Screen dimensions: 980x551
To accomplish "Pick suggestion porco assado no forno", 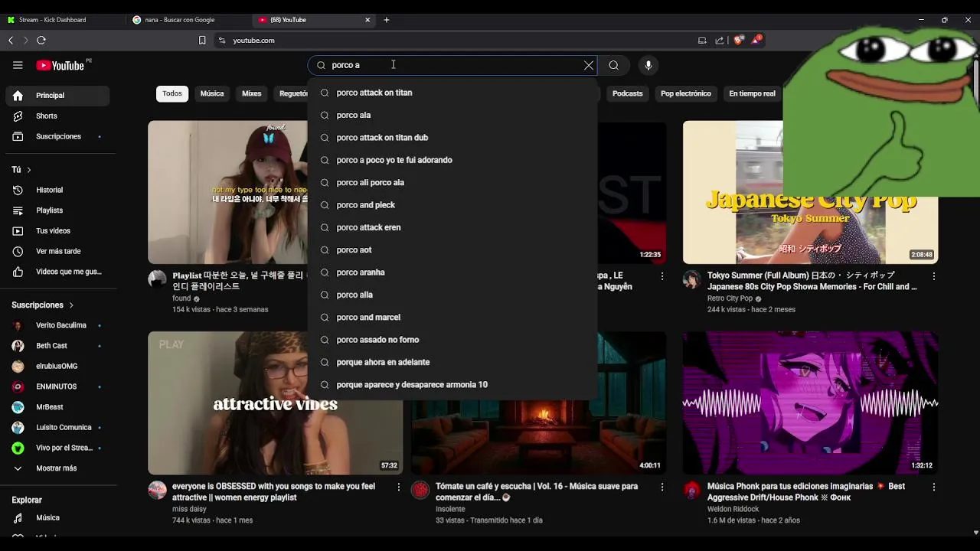I will point(452,340).
